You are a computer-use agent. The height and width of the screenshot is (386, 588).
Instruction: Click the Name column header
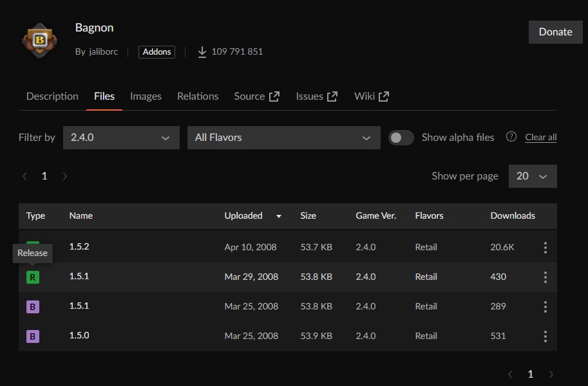pos(81,216)
